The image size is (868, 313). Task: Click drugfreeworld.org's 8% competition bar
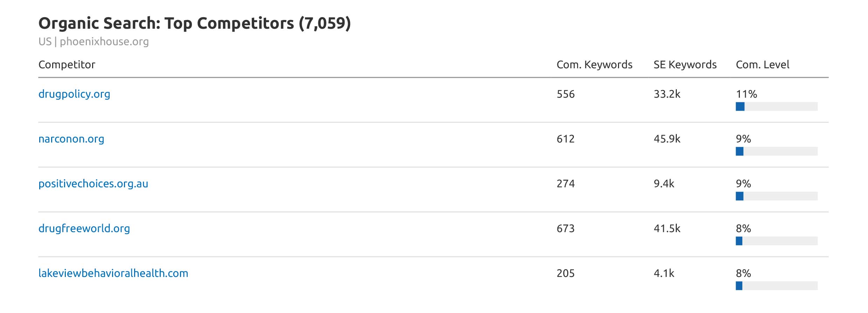coord(776,241)
